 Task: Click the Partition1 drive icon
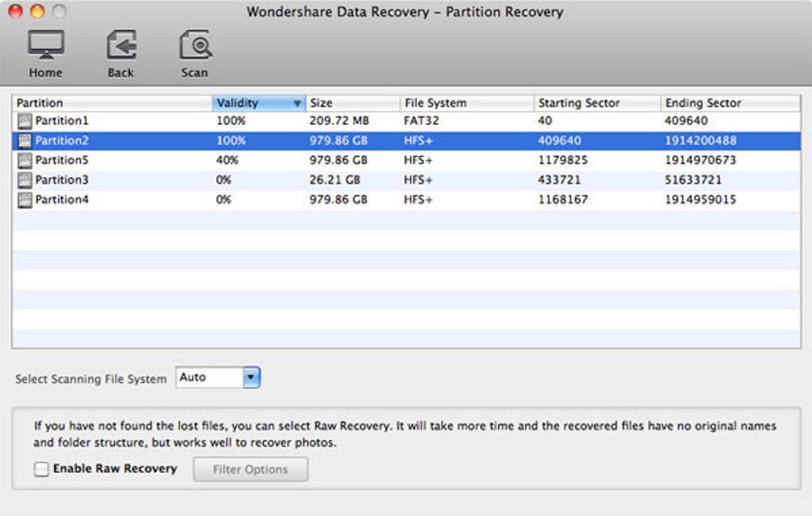pos(25,122)
